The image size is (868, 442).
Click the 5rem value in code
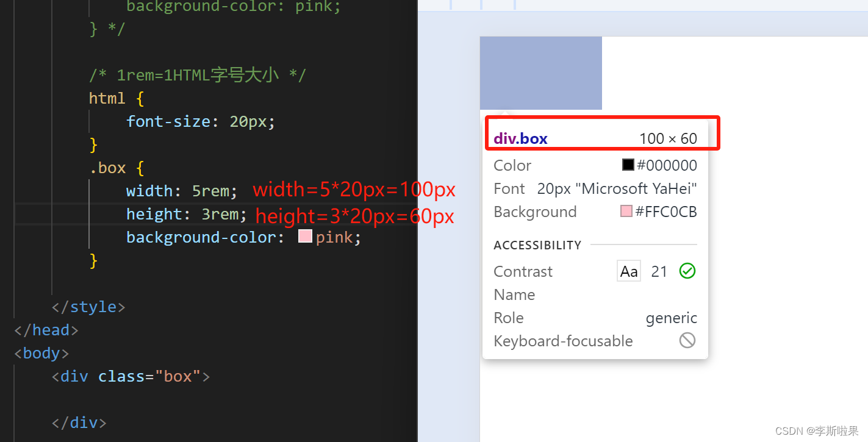pos(211,191)
